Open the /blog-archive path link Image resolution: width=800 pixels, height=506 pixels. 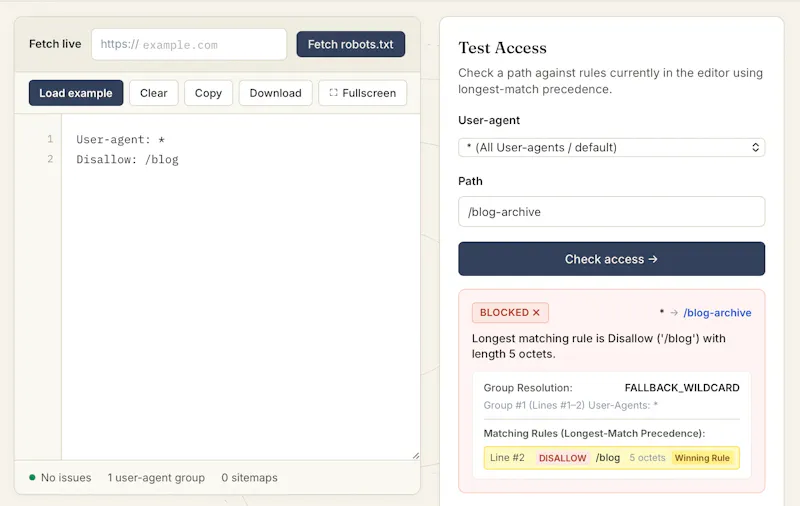pos(717,313)
